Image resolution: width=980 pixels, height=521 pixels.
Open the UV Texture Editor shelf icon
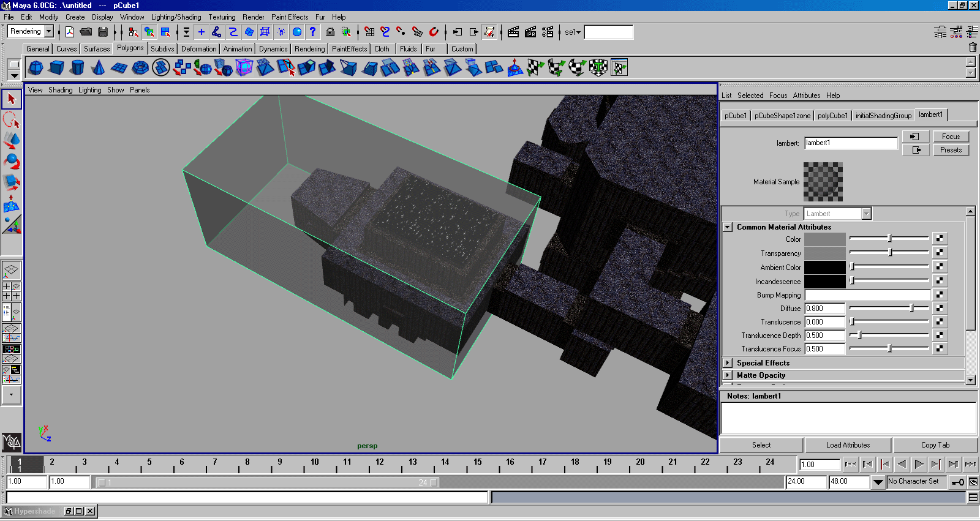[619, 67]
